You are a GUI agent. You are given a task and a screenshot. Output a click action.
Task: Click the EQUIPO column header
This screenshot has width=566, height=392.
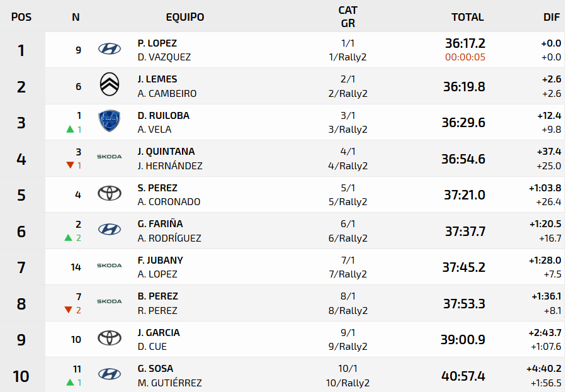point(185,17)
